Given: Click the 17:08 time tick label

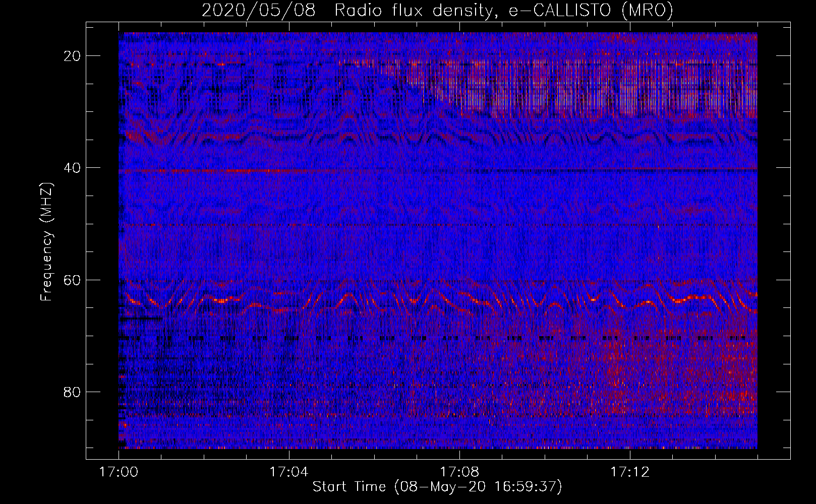Looking at the screenshot, I should 459,472.
